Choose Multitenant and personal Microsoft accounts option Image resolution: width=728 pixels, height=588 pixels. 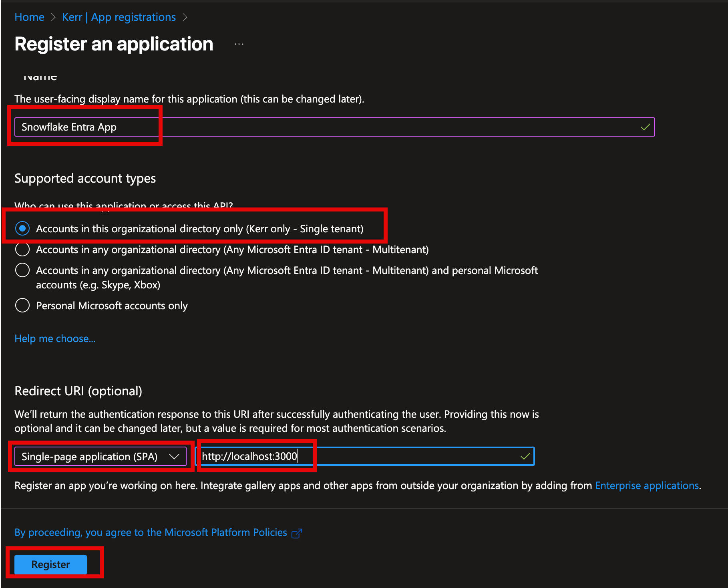[x=22, y=270]
